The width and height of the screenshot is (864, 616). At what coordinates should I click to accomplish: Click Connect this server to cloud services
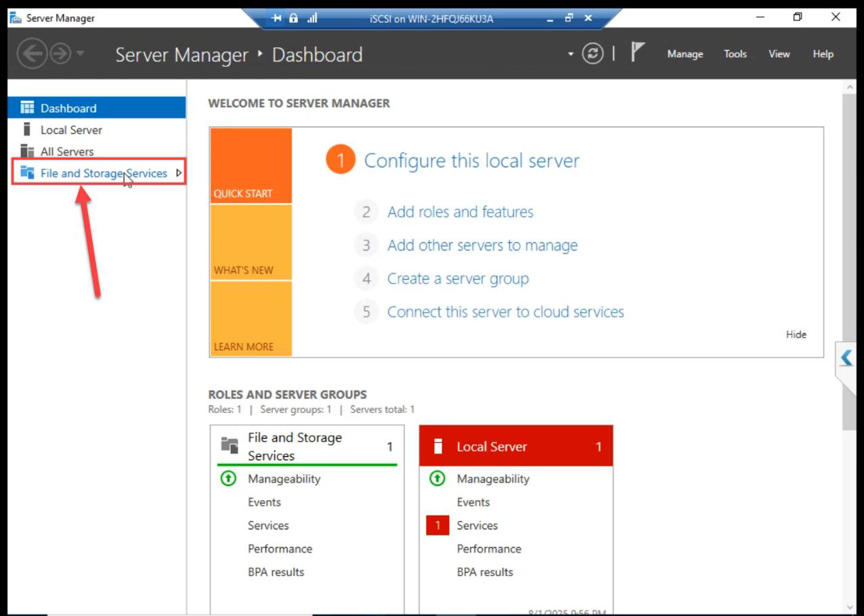506,311
